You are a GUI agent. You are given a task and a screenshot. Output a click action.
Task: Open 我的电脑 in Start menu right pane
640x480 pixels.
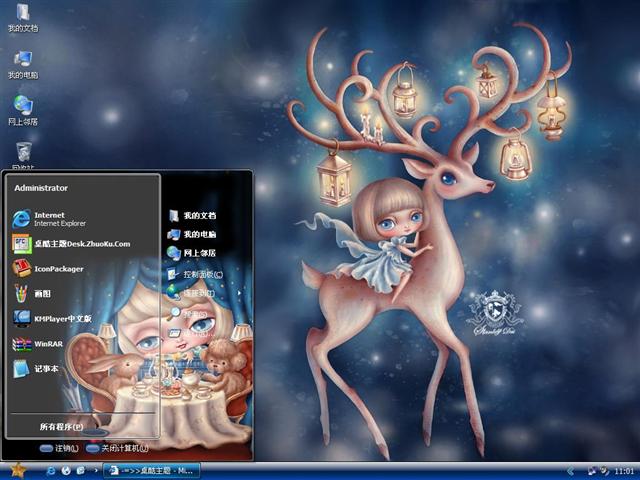pyautogui.click(x=192, y=234)
